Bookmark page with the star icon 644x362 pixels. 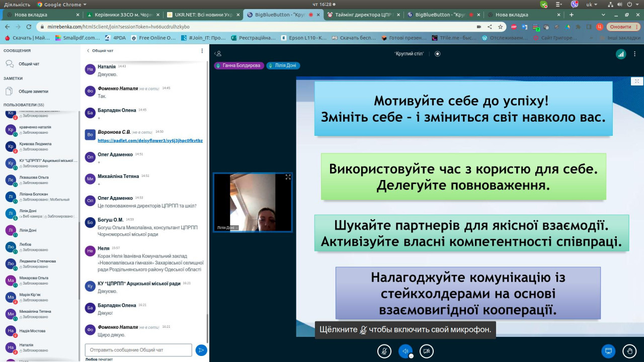pos(500,27)
